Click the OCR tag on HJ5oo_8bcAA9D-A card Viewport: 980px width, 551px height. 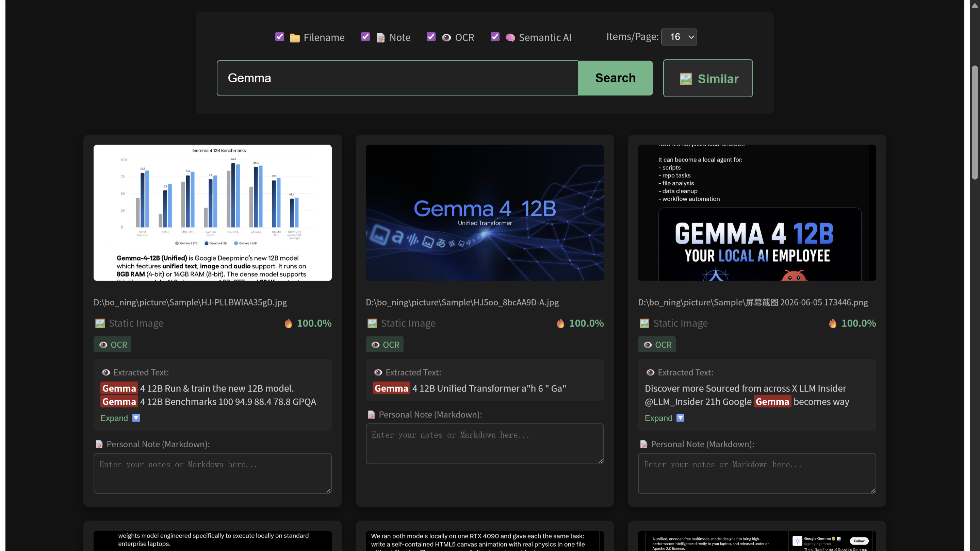(x=385, y=345)
